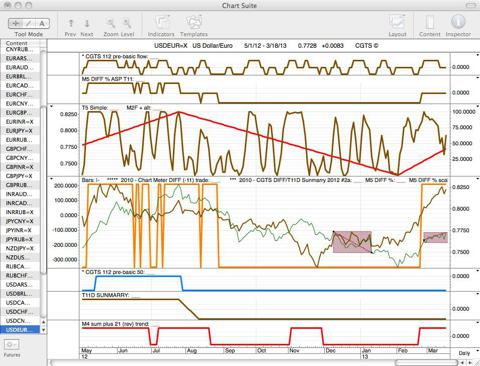Open the Indicators toolbar icon
This screenshot has height=366, width=480.
(161, 23)
